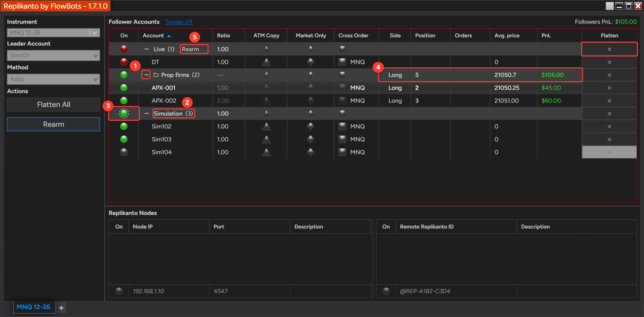This screenshot has height=317, width=644.
Task: Toggle Market Only for Simulation group row
Action: [310, 113]
